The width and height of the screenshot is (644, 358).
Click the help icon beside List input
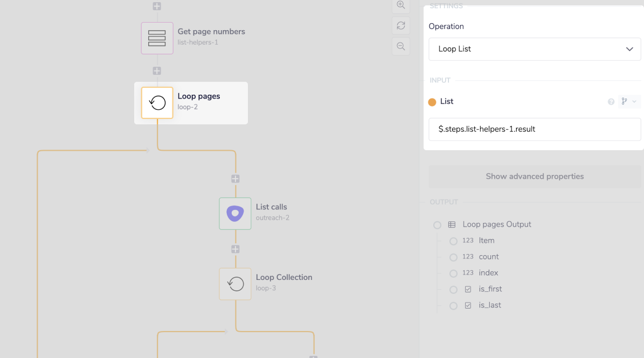point(611,102)
